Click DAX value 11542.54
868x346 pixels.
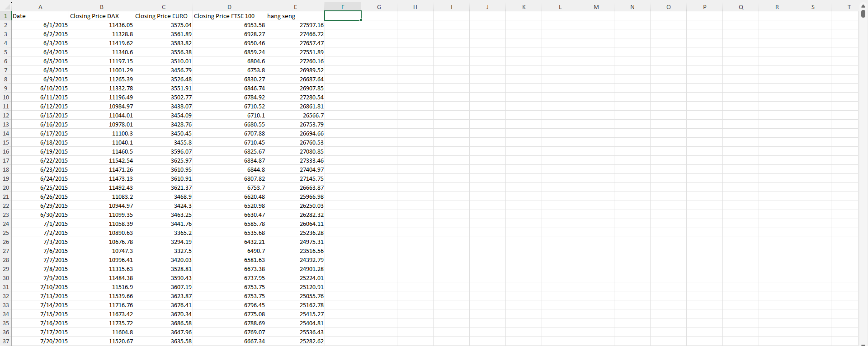tap(101, 160)
